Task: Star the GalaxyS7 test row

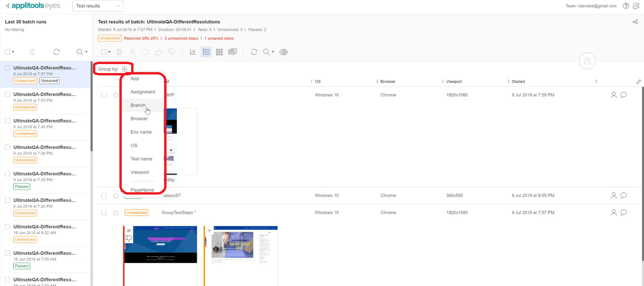Action: [x=116, y=196]
